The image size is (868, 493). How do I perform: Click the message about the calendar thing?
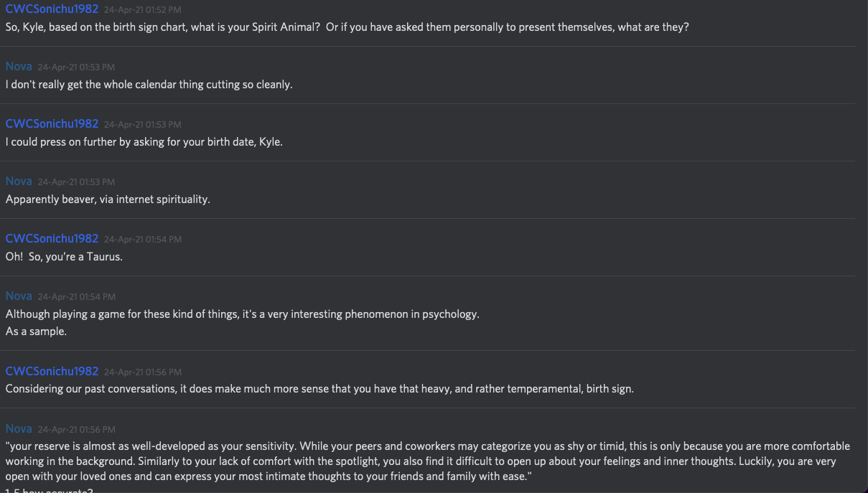click(149, 85)
